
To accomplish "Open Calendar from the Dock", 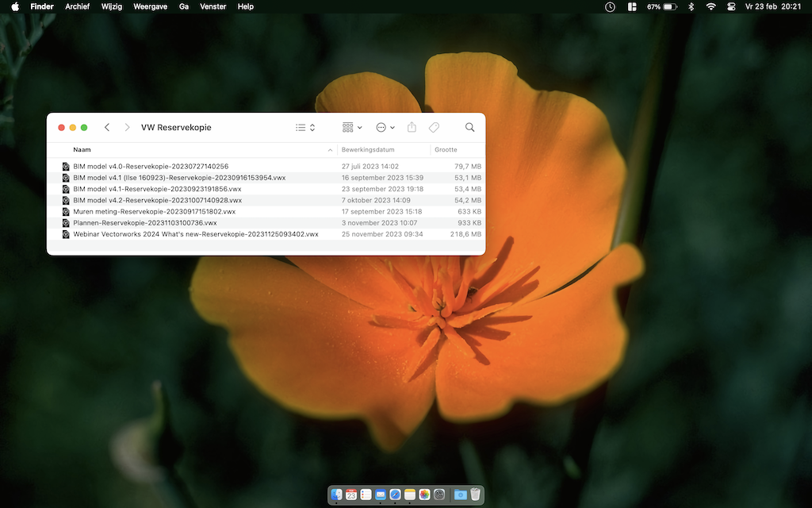I will 351,495.
